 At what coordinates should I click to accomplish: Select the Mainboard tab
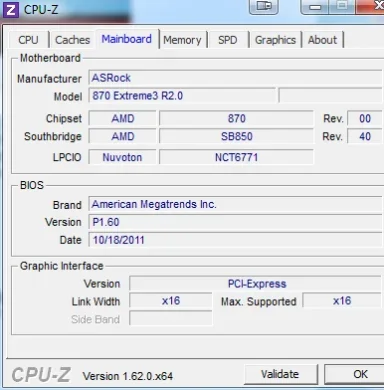point(127,39)
